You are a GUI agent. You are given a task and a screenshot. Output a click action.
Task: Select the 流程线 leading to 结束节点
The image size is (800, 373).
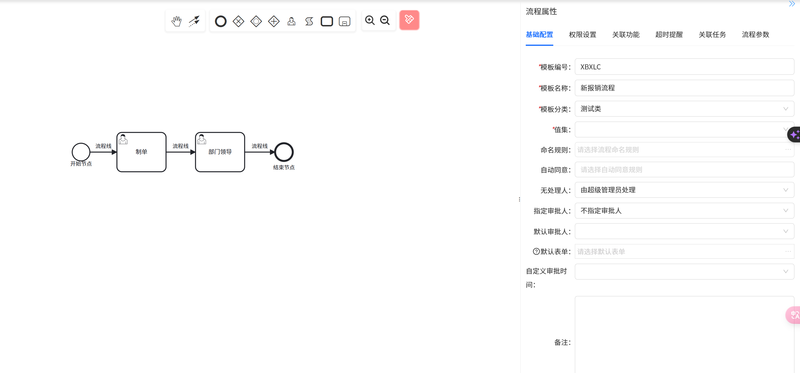[260, 152]
